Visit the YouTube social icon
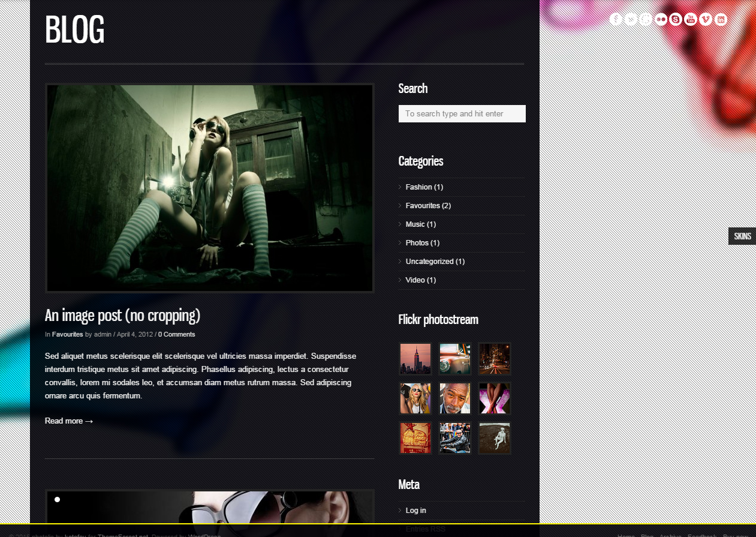The image size is (756, 537). pos(691,19)
